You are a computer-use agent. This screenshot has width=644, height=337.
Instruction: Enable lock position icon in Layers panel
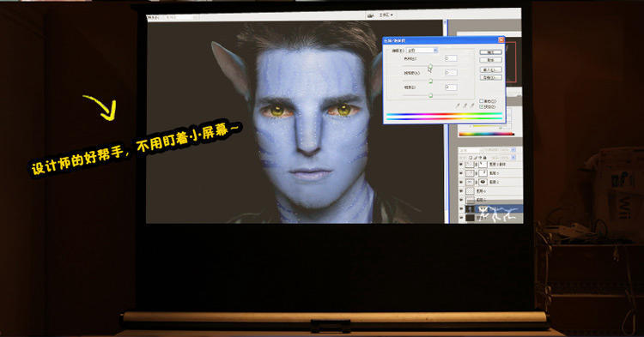pyautogui.click(x=480, y=158)
